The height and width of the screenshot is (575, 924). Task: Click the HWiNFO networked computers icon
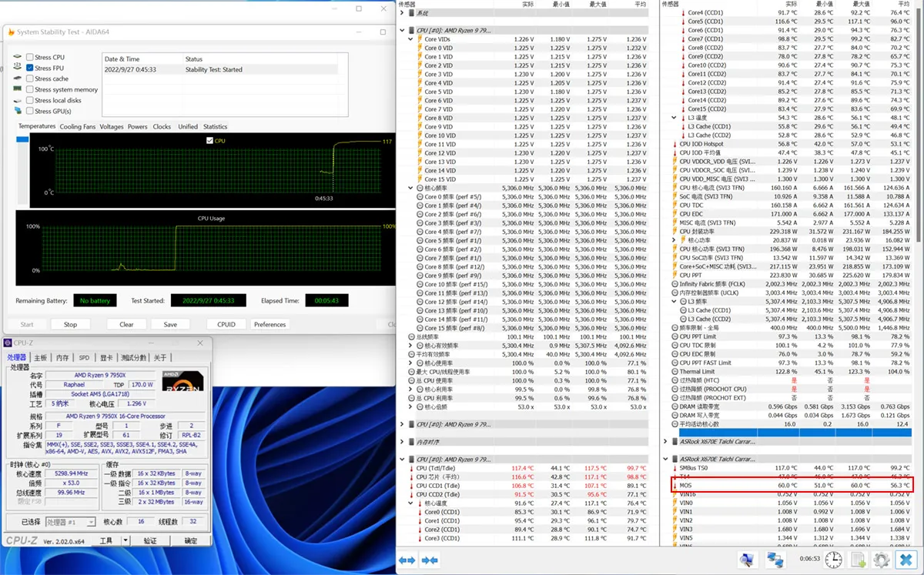(x=775, y=560)
